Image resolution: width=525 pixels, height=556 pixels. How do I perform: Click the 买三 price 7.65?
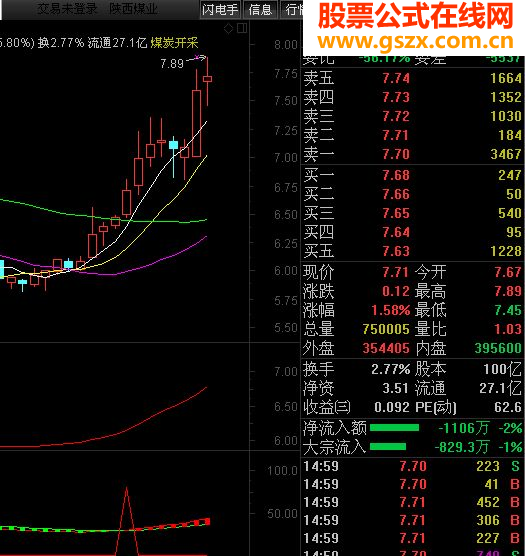396,213
